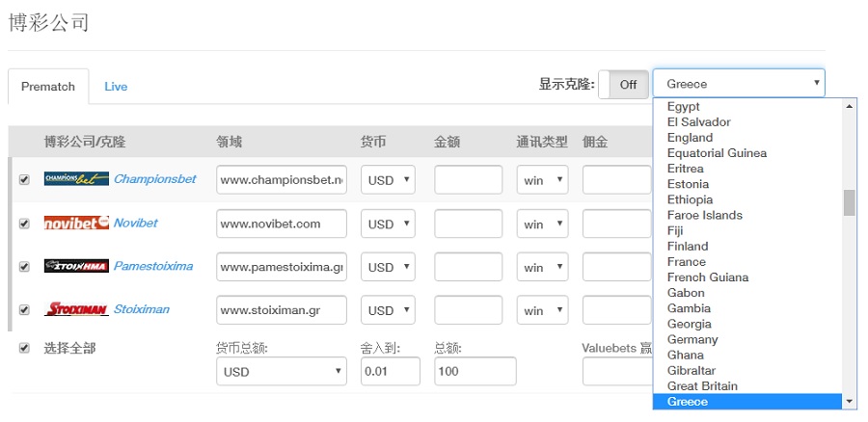Select Germany in the country list
Viewport: 868px width, 422px height.
click(x=747, y=339)
